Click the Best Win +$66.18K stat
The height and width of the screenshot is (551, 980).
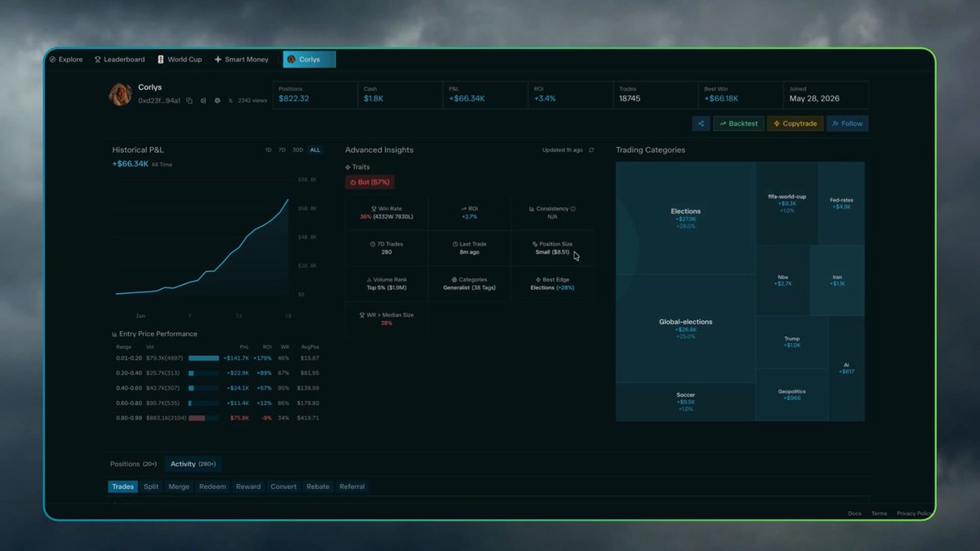(741, 95)
